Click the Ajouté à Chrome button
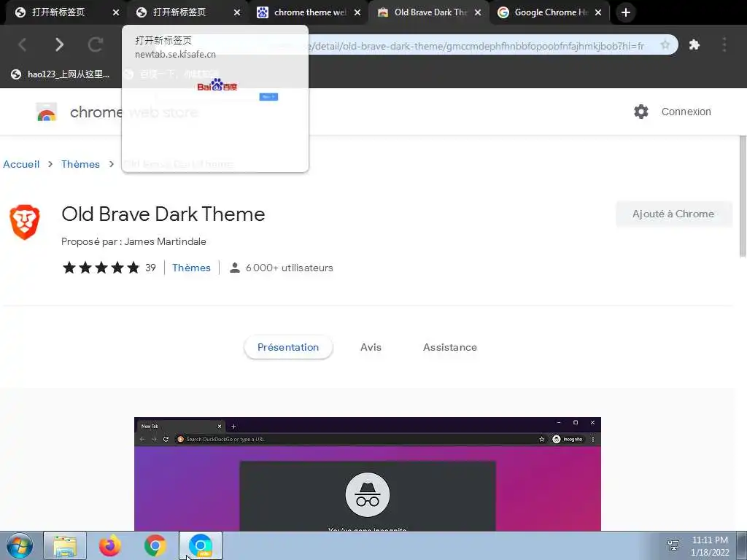Screen dimensions: 747x560 tap(673, 214)
